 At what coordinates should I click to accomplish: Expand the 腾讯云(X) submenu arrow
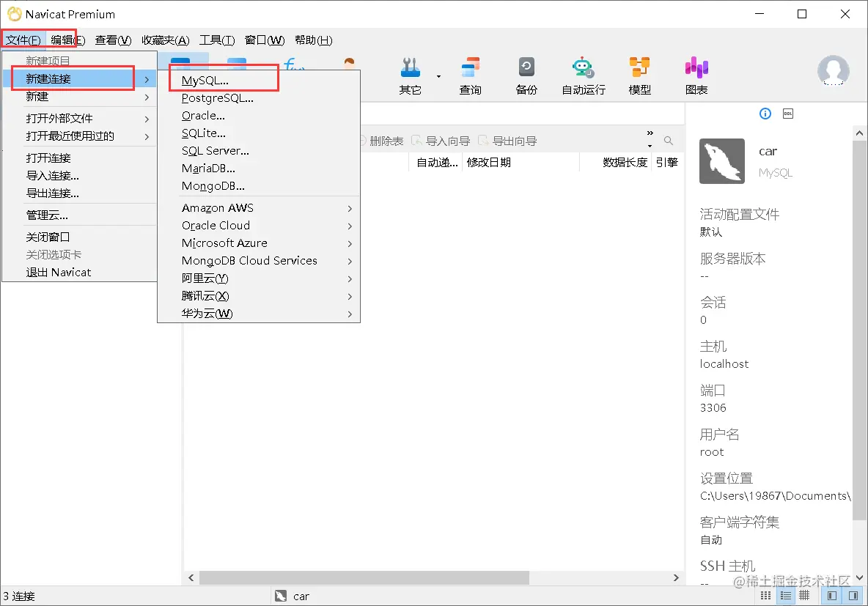tap(350, 297)
